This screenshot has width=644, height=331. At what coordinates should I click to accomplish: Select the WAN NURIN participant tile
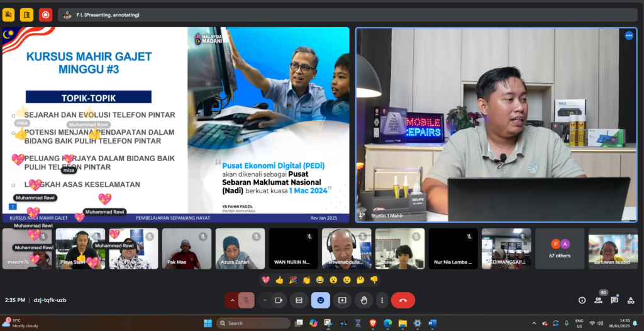pyautogui.click(x=293, y=249)
